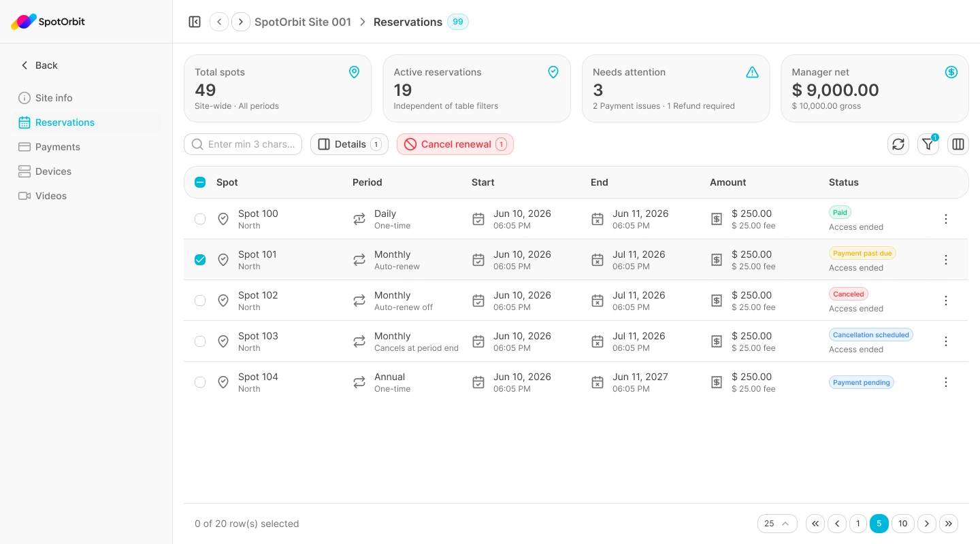Select the Spot 100 row checkbox
Screen dimensions: 980x544
(x=200, y=219)
